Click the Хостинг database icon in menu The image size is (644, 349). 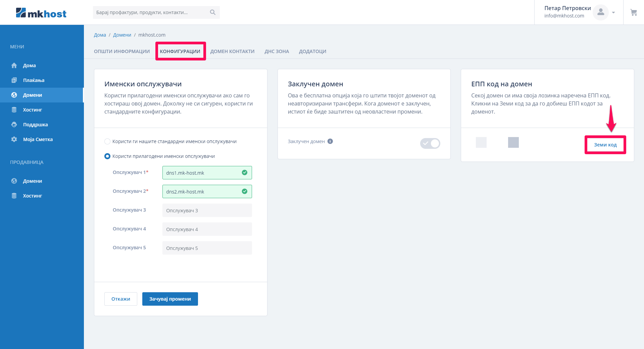tap(14, 110)
